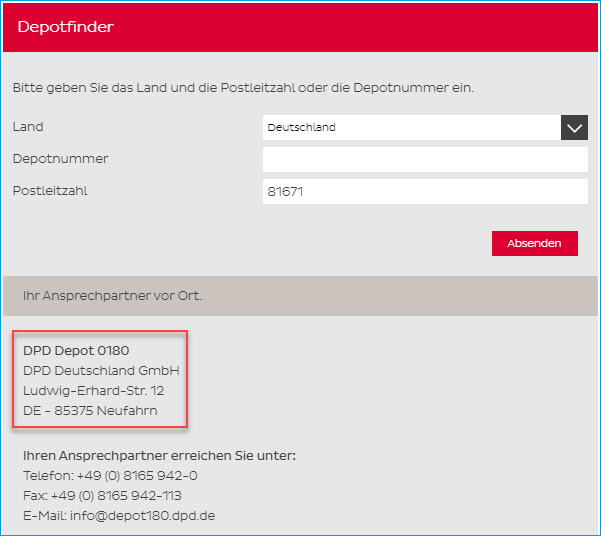Click the address 'Ludwig-Erhard-Str. 12'

coord(94,391)
